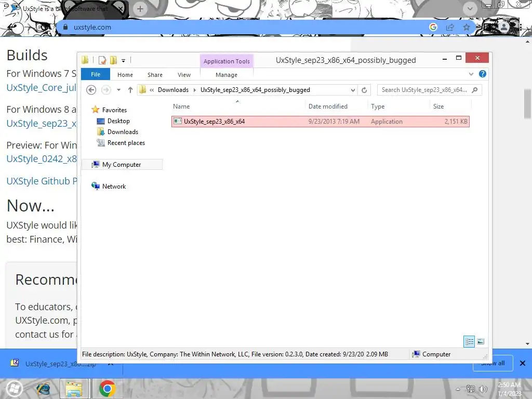Click Downloads in the address breadcrumb
The height and width of the screenshot is (399, 532).
point(173,90)
